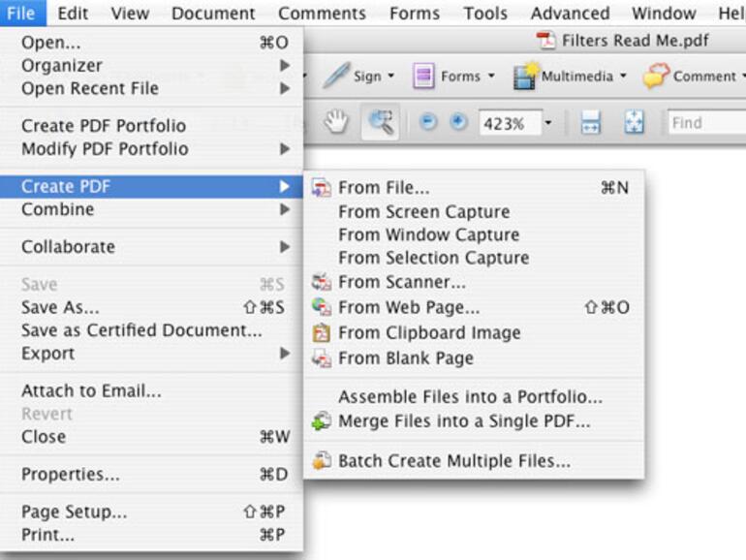Click Batch Create Multiple Files
This screenshot has width=746, height=560.
point(453,461)
